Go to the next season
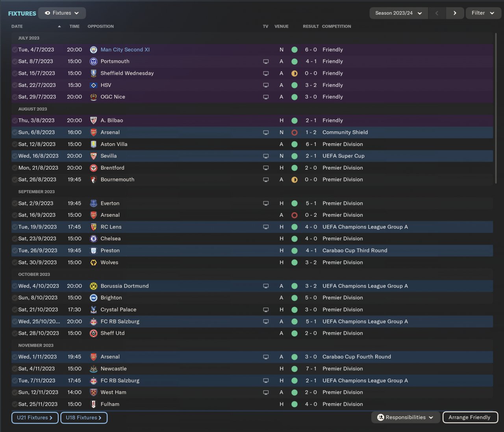Image resolution: width=504 pixels, height=432 pixels. tap(455, 13)
